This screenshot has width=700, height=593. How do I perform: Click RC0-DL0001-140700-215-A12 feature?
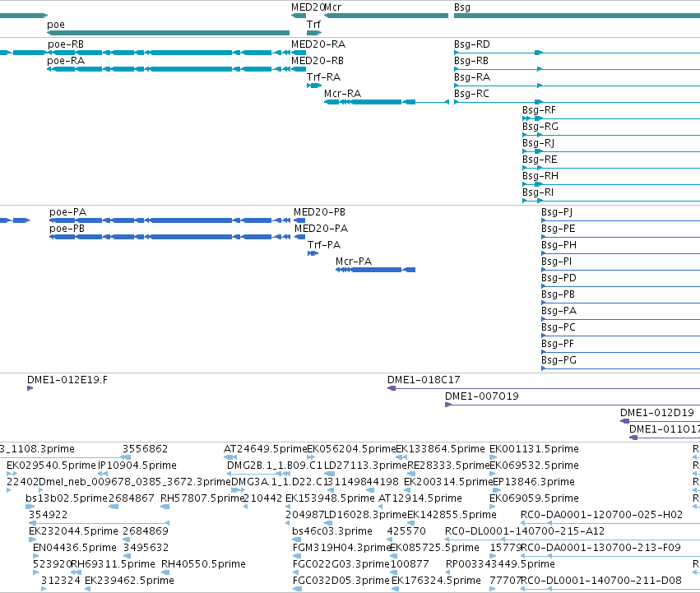[525, 532]
